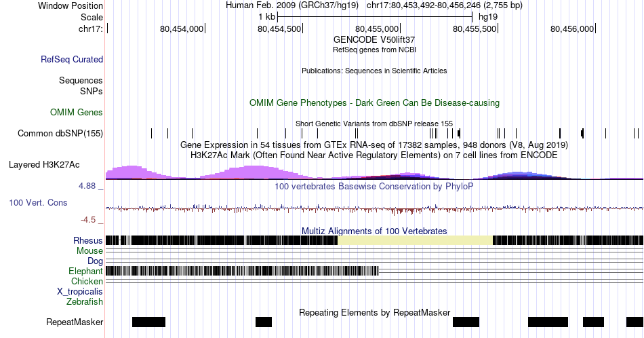Click the hg19 assembly label by scale bar
This screenshot has height=338, width=644.
pos(488,17)
